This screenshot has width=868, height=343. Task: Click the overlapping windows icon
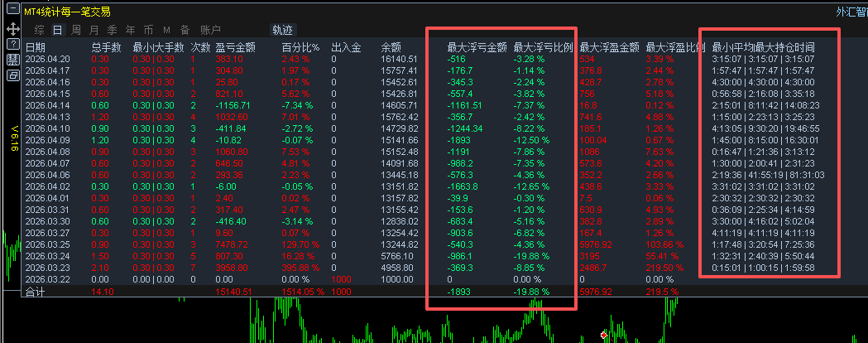pyautogui.click(x=12, y=76)
